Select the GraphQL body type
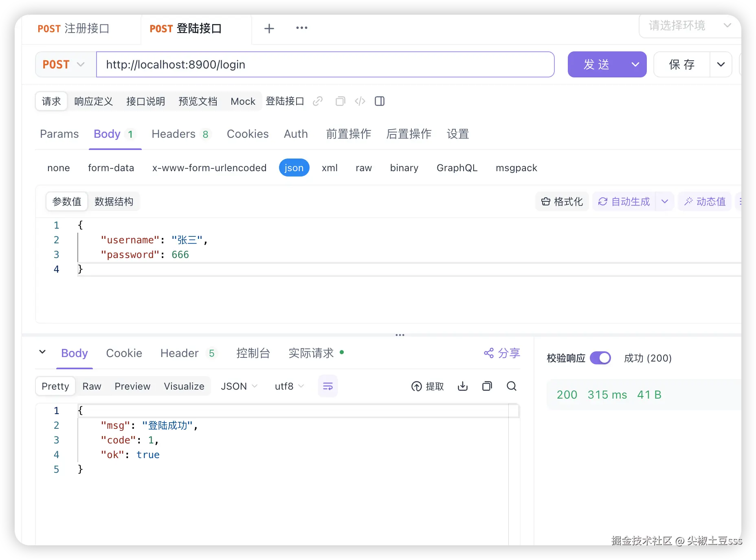This screenshot has width=756, height=560. [x=457, y=168]
